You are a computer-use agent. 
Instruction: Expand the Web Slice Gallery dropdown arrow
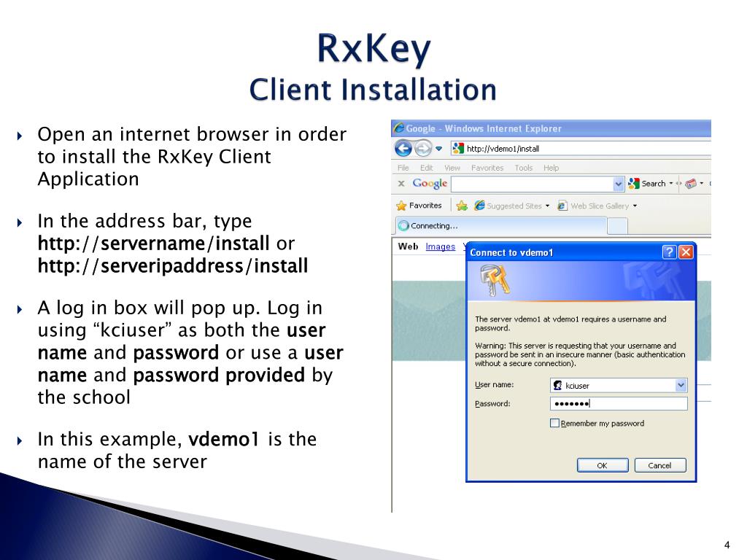click(x=635, y=206)
